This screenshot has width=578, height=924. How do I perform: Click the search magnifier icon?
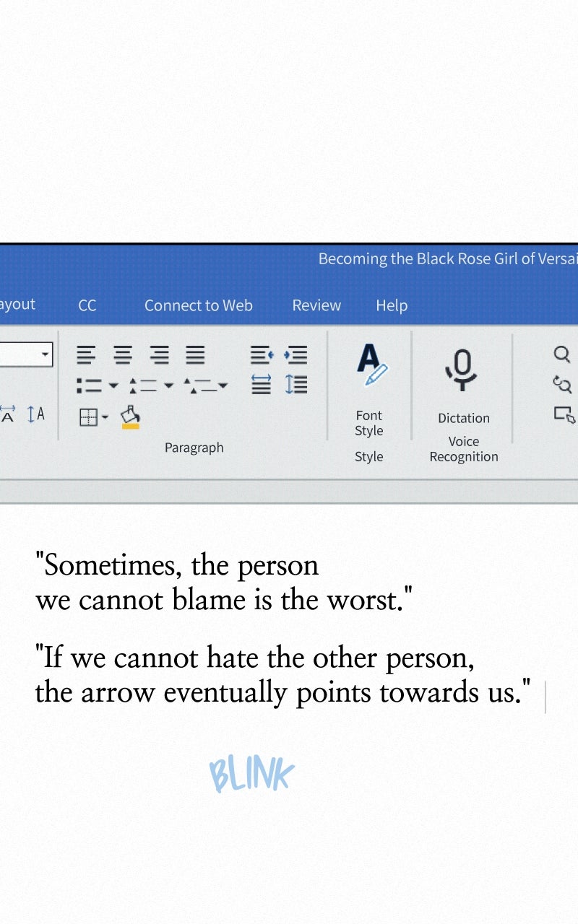pos(562,354)
